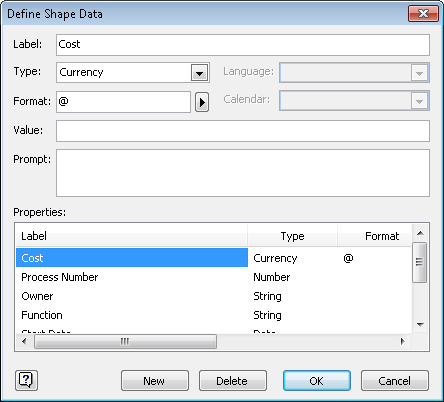Create a new property with New
Screen dimensions: 444x402
(155, 380)
